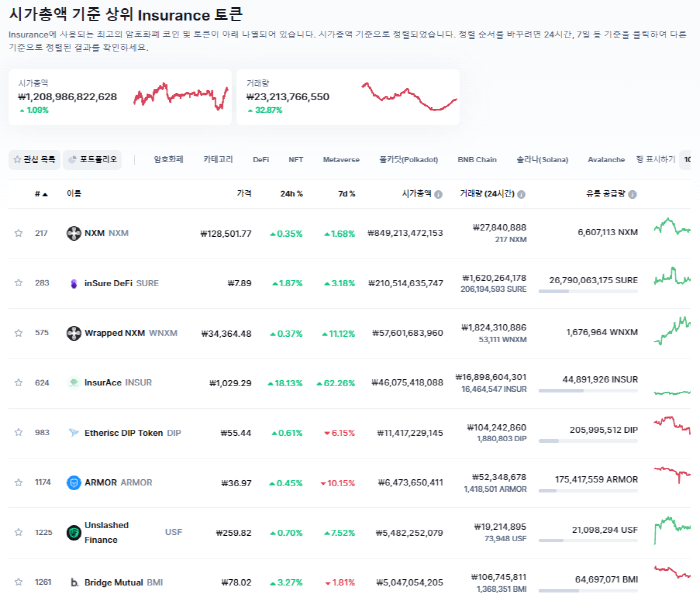The width and height of the screenshot is (700, 596).
Task: Open Unslashed Finance logo
Action: pos(74,532)
